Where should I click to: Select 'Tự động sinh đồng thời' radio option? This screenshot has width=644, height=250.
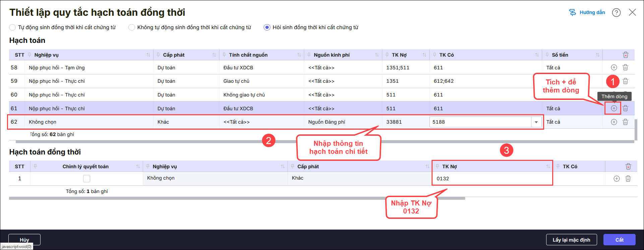coord(12,27)
